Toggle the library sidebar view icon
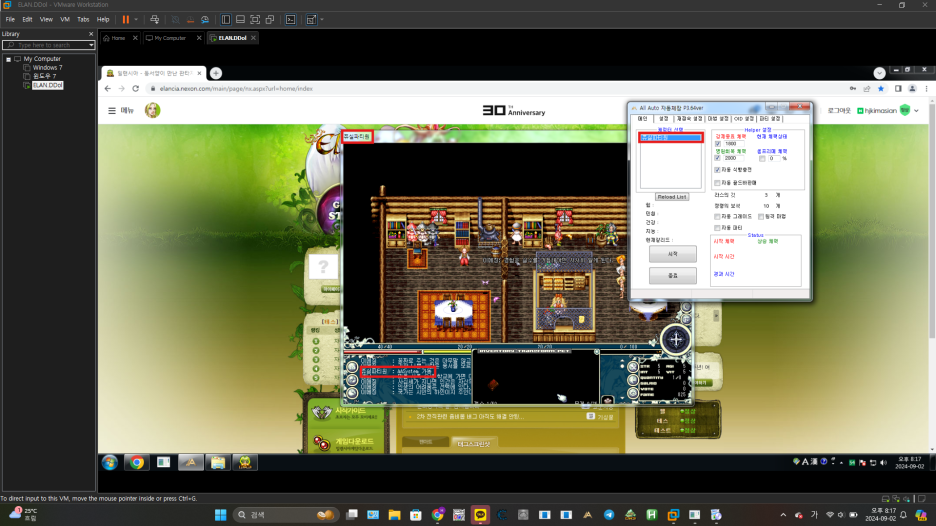This screenshot has width=936, height=526. (226, 20)
